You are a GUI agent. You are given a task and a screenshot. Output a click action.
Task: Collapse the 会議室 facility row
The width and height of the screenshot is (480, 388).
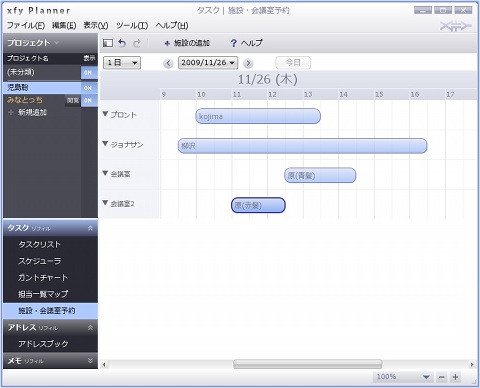coord(105,173)
